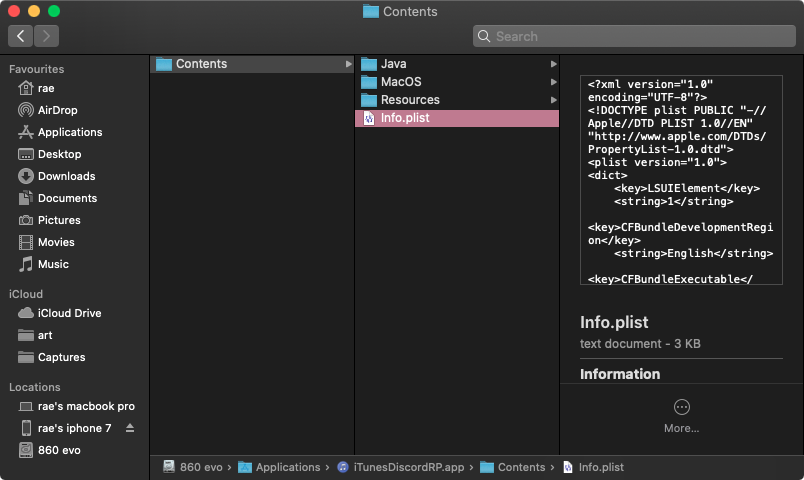Select the MacOS folder
804x480 pixels.
(x=457, y=82)
